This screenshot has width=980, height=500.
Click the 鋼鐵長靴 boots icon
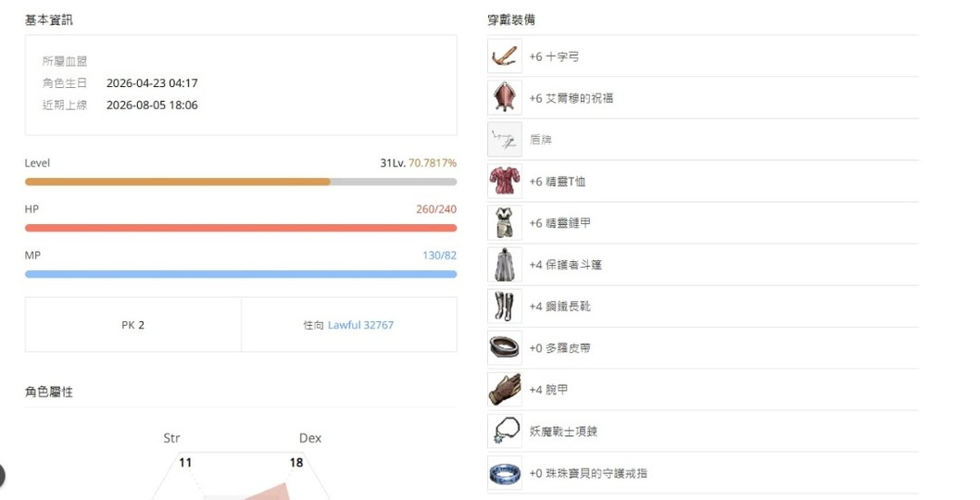pyautogui.click(x=505, y=306)
